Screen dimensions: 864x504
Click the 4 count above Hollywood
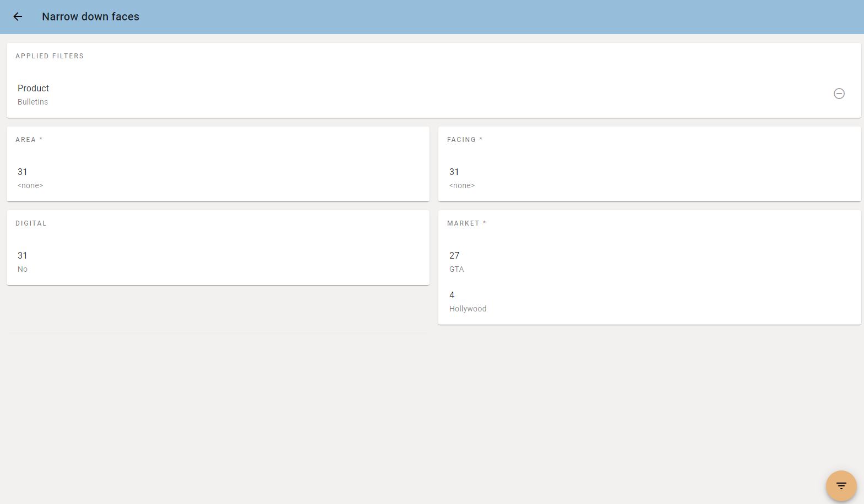[452, 295]
